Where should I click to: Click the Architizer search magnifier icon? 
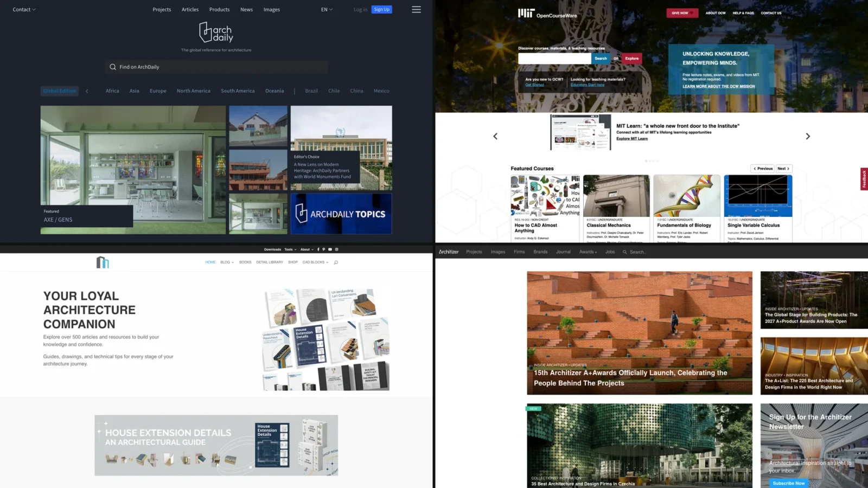tap(625, 252)
